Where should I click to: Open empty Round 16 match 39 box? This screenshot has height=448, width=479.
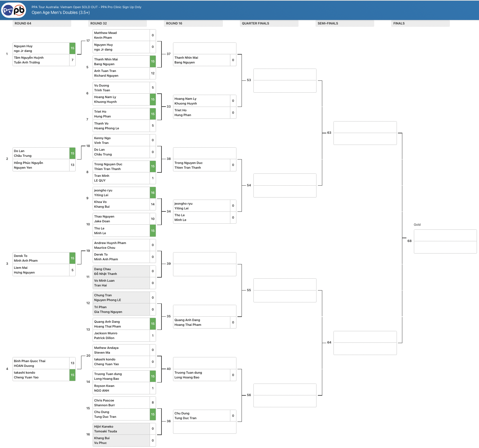point(205,264)
